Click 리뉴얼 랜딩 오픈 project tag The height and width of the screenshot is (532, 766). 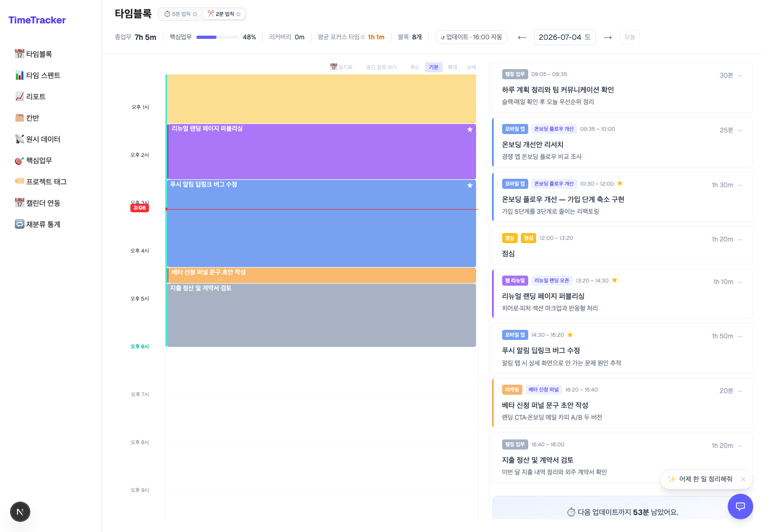coord(552,280)
